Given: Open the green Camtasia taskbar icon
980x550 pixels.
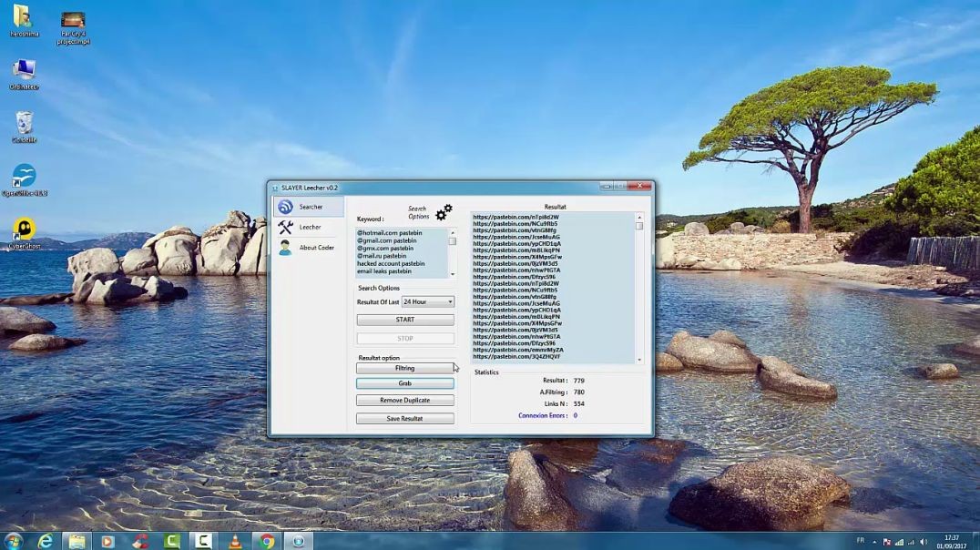Looking at the screenshot, I should pos(172,541).
